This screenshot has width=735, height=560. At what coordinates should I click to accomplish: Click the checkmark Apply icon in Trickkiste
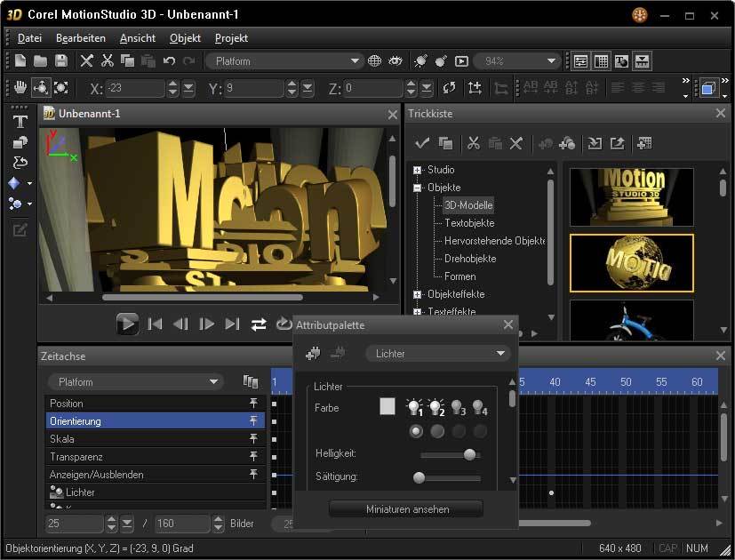tap(423, 143)
